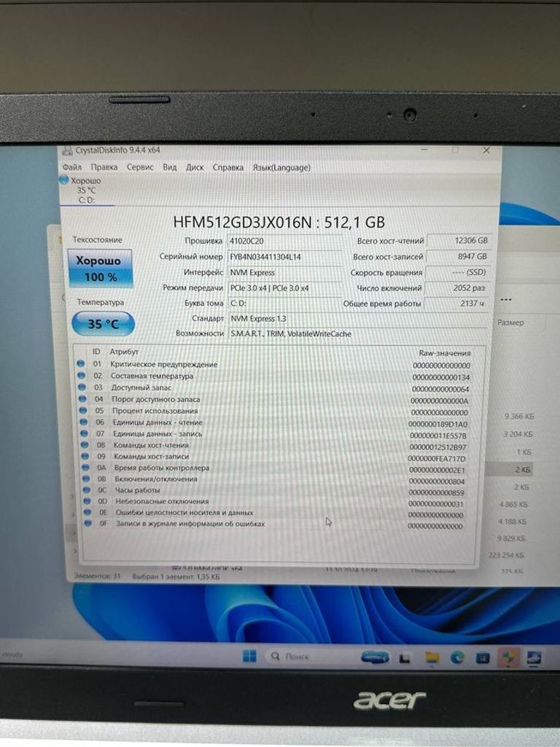Click the power-on hours value 2137 ч
The width and height of the screenshot is (560, 747).
457,303
